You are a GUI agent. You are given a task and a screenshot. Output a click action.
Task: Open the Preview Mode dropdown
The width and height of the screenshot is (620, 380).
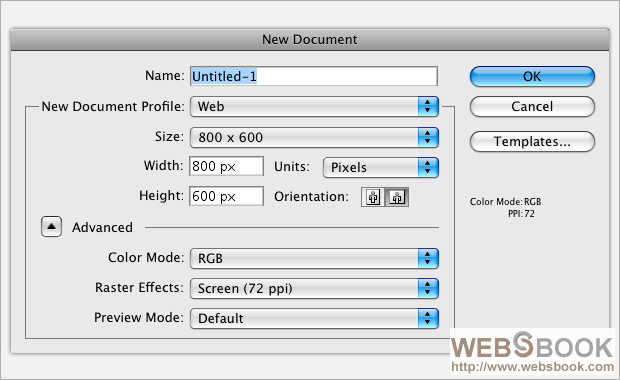(x=314, y=318)
